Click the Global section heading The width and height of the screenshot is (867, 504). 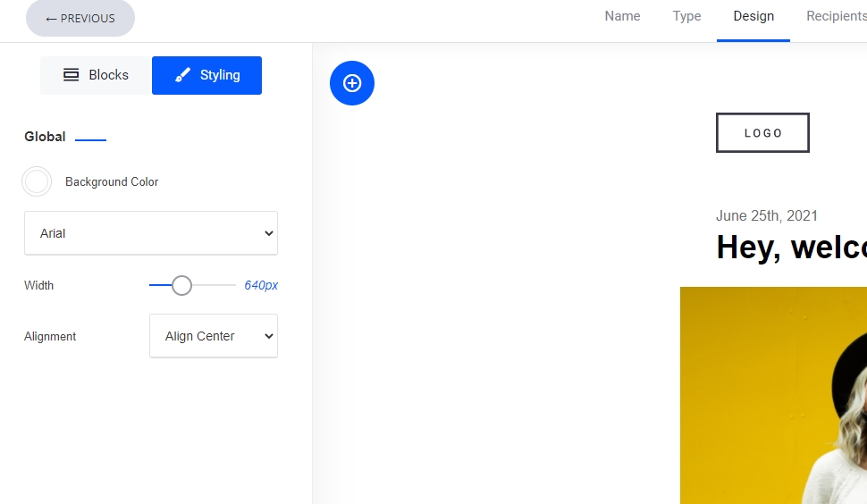pyautogui.click(x=45, y=137)
